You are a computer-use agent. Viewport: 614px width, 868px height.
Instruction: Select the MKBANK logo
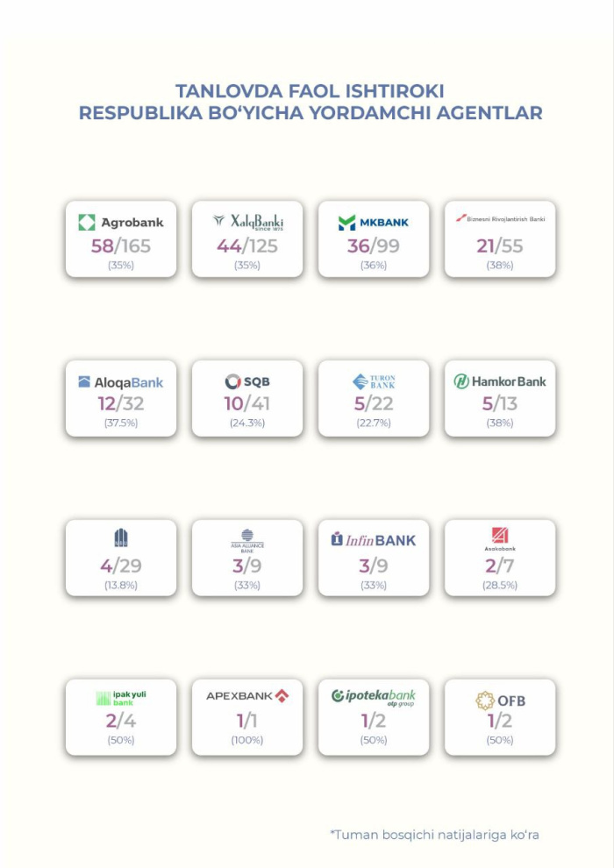tap(374, 222)
